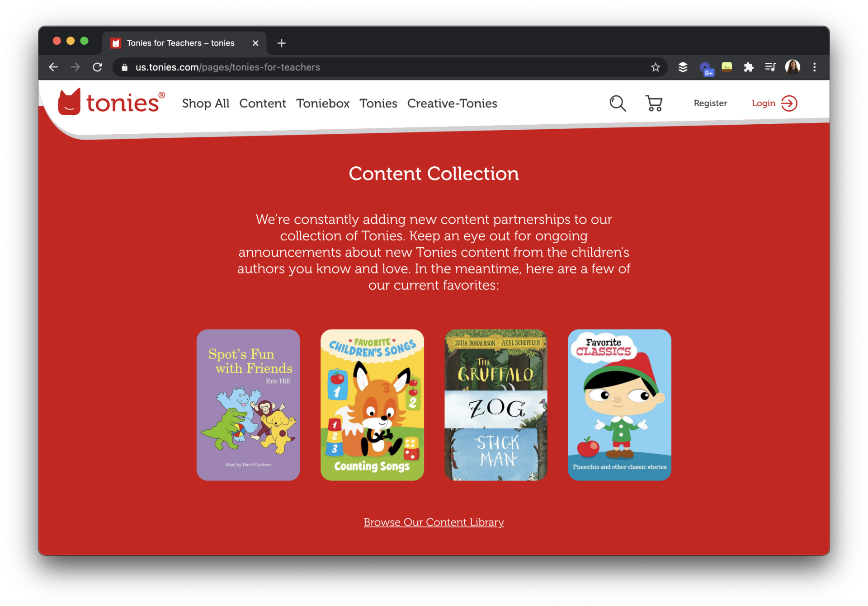The height and width of the screenshot is (606, 868).
Task: Go back to previous page
Action: click(53, 67)
